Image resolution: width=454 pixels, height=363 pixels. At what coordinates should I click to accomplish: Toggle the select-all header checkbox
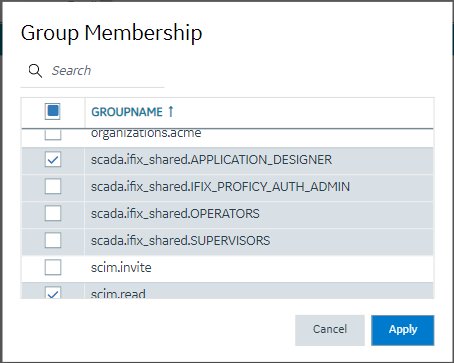coord(53,111)
